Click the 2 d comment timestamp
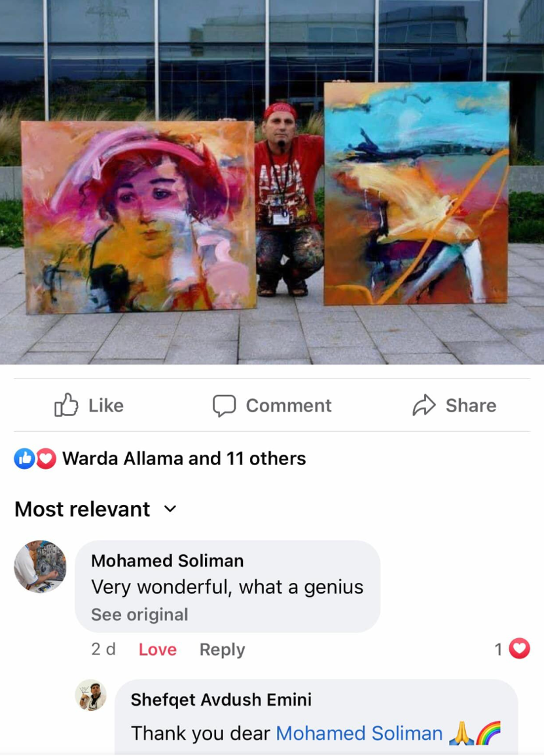This screenshot has width=544, height=756. 103,649
